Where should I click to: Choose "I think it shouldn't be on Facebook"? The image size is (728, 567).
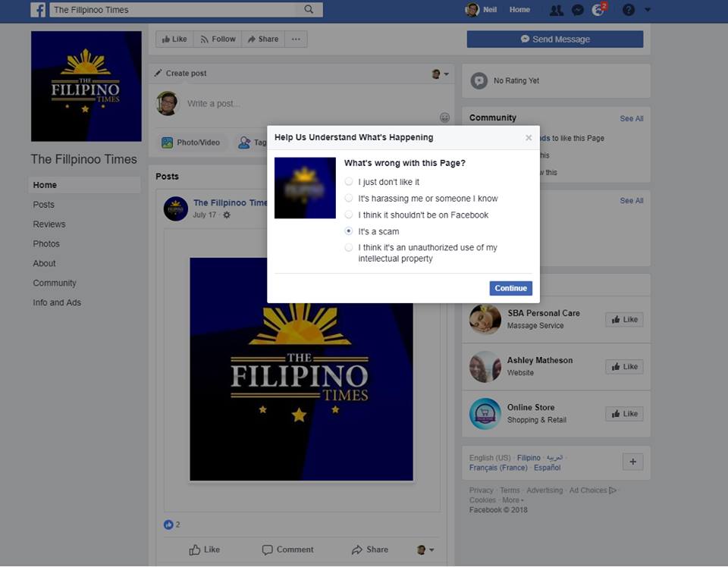pos(349,215)
